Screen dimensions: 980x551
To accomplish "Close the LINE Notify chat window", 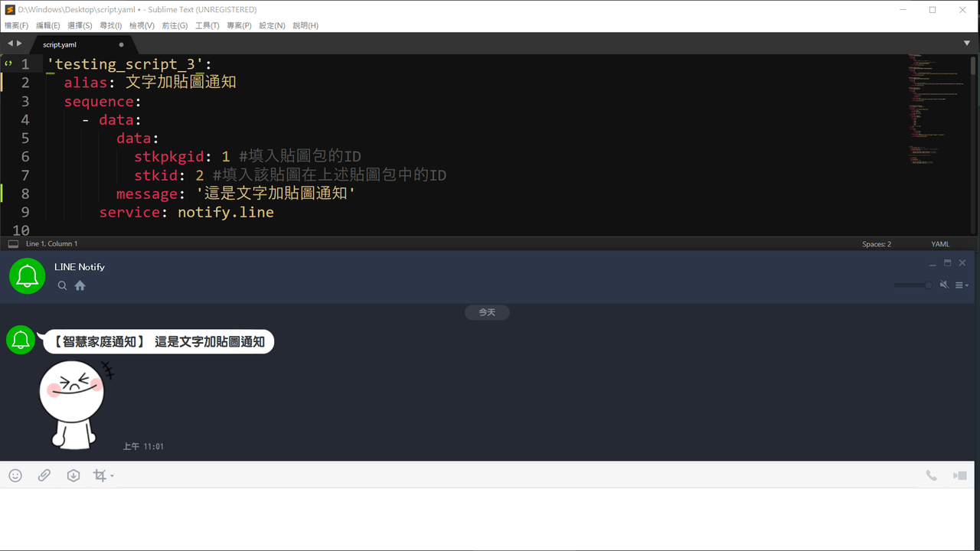I will [x=962, y=263].
